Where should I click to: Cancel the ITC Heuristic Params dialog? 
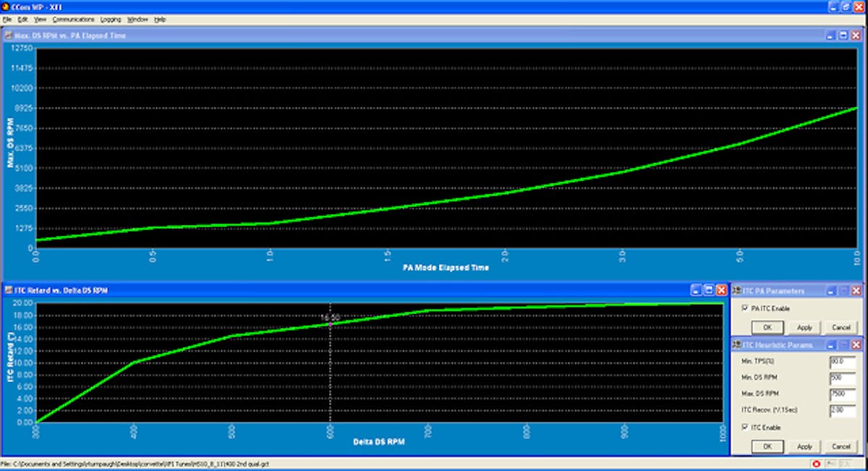tap(841, 446)
